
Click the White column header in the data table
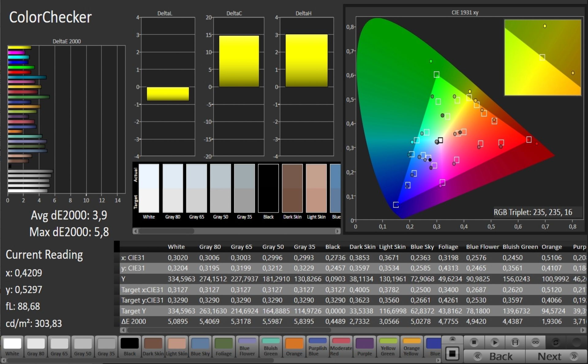coord(176,247)
